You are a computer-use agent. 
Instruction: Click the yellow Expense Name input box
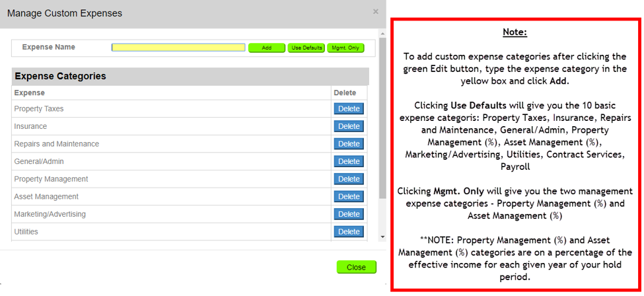[x=178, y=48]
